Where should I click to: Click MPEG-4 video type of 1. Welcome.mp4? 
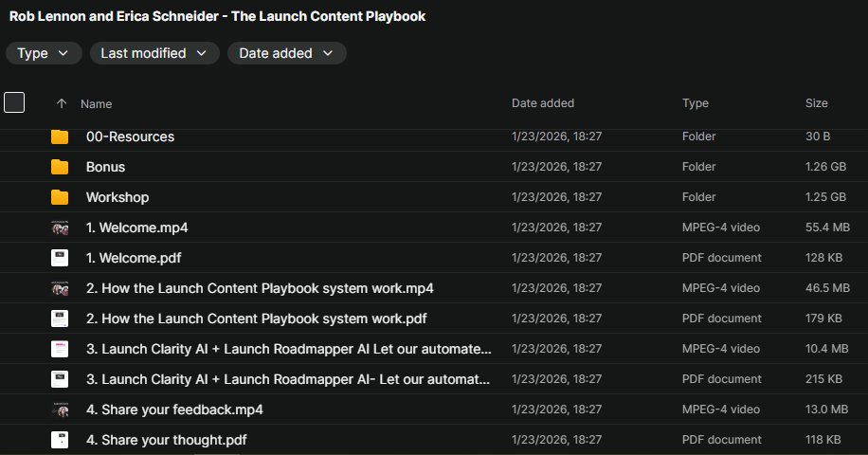point(721,227)
